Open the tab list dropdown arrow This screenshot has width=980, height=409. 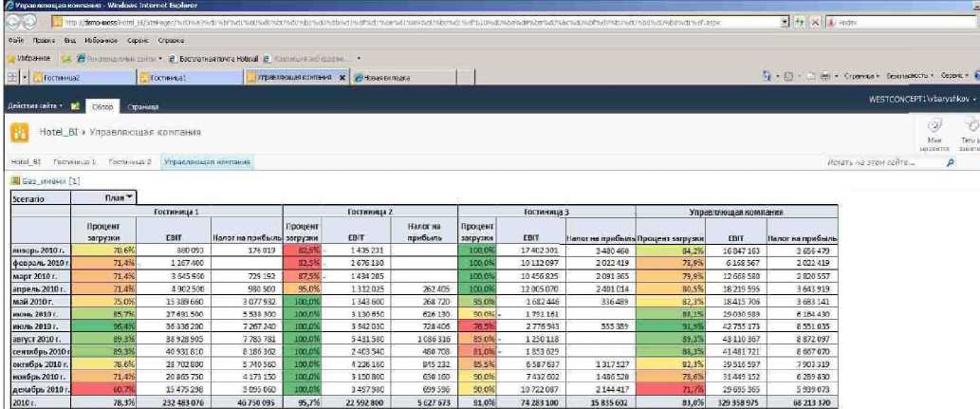pos(25,77)
